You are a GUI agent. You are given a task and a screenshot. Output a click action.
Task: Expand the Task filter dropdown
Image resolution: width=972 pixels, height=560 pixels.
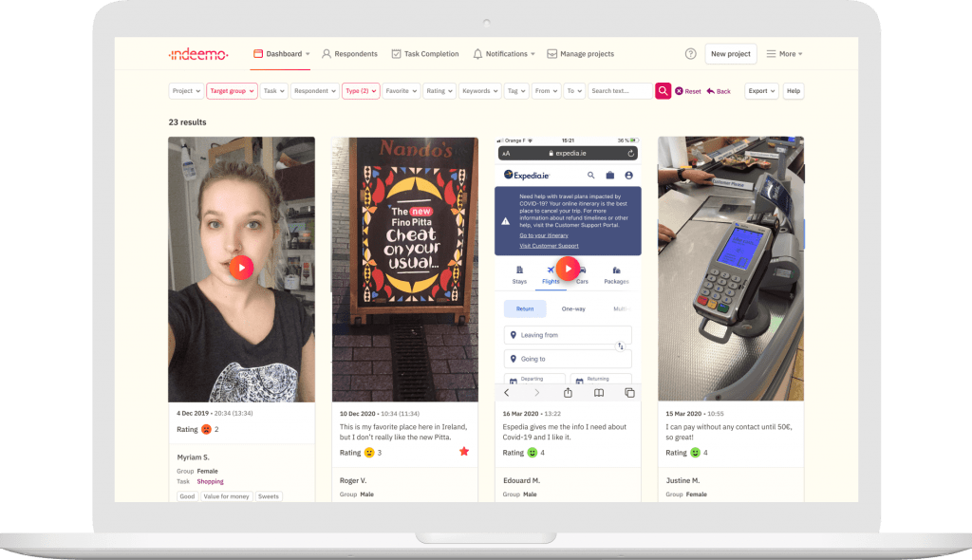pos(274,91)
